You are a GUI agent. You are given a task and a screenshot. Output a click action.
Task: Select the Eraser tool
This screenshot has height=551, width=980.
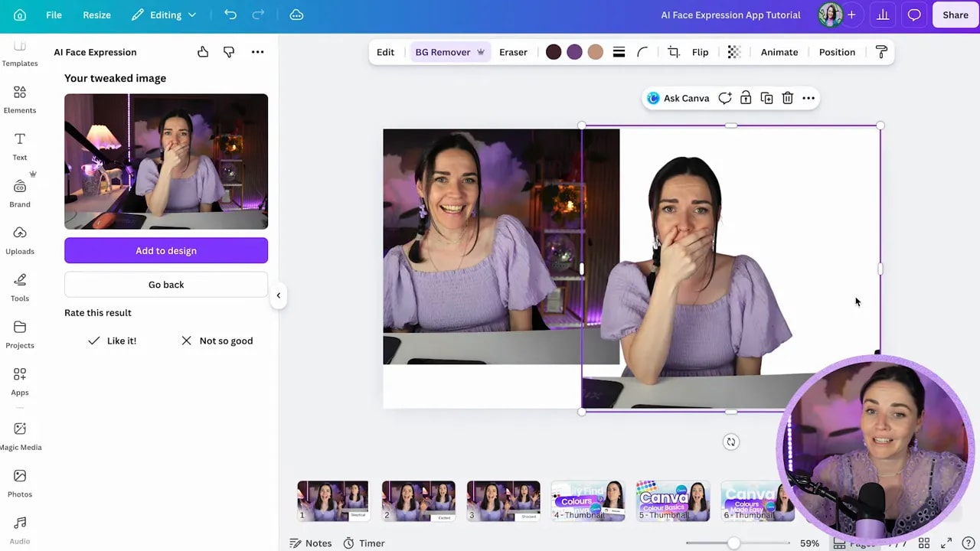513,52
